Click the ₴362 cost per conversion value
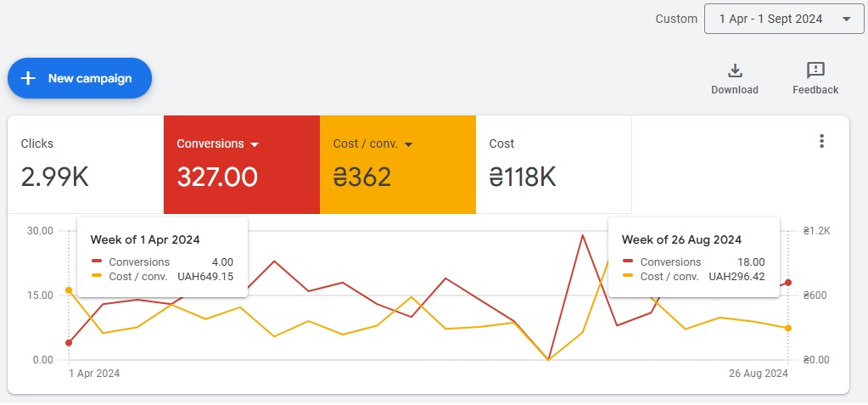This screenshot has height=405, width=868. coord(362,177)
